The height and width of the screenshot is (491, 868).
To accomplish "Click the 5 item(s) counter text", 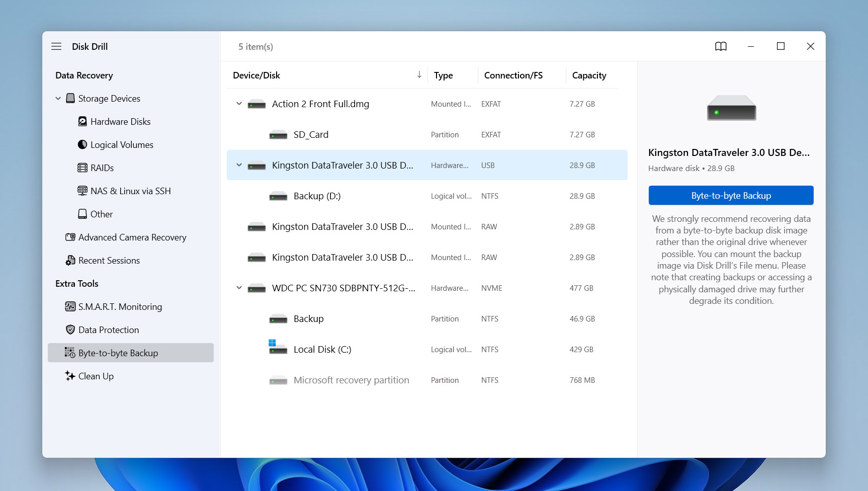I will pyautogui.click(x=255, y=46).
